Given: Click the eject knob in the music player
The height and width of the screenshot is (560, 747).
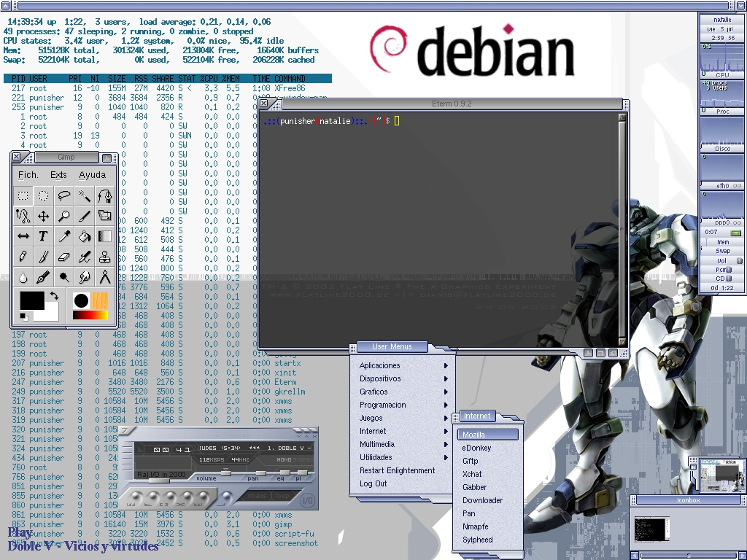Looking at the screenshot, I should (x=228, y=497).
